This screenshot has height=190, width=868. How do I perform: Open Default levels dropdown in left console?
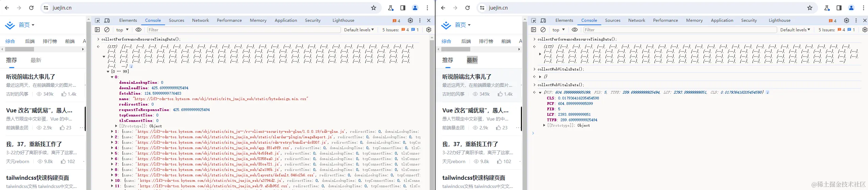pos(359,30)
